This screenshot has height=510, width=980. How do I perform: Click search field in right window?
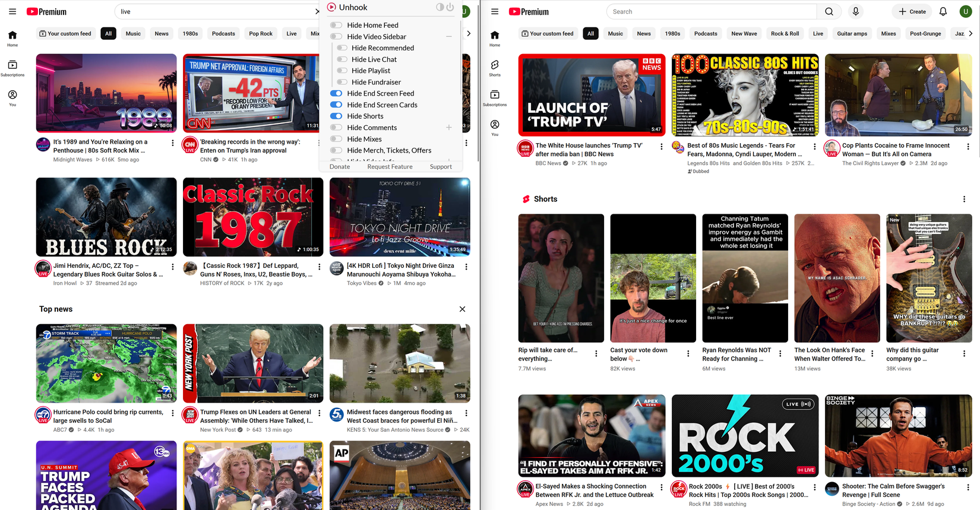coord(712,11)
